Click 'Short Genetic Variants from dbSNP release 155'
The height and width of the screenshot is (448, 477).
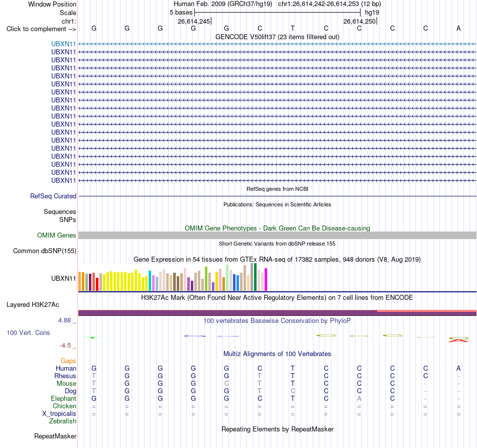[277, 244]
